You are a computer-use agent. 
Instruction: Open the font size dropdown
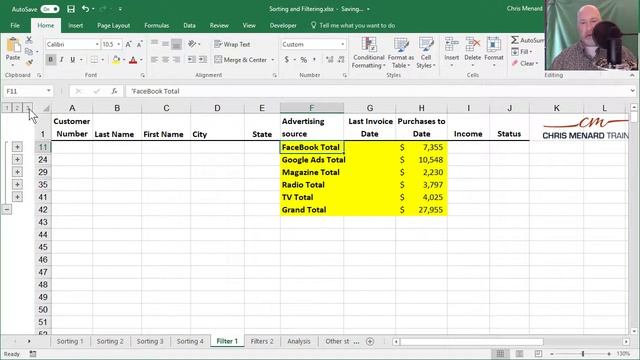(119, 44)
